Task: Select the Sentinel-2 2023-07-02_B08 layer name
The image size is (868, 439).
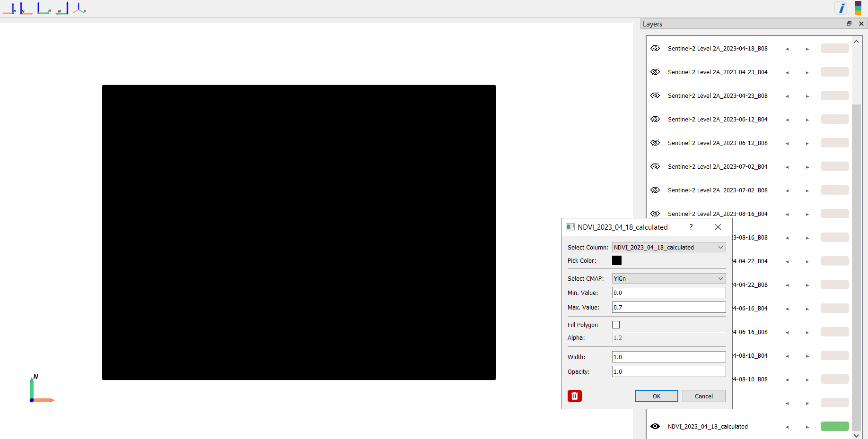Action: click(x=717, y=190)
